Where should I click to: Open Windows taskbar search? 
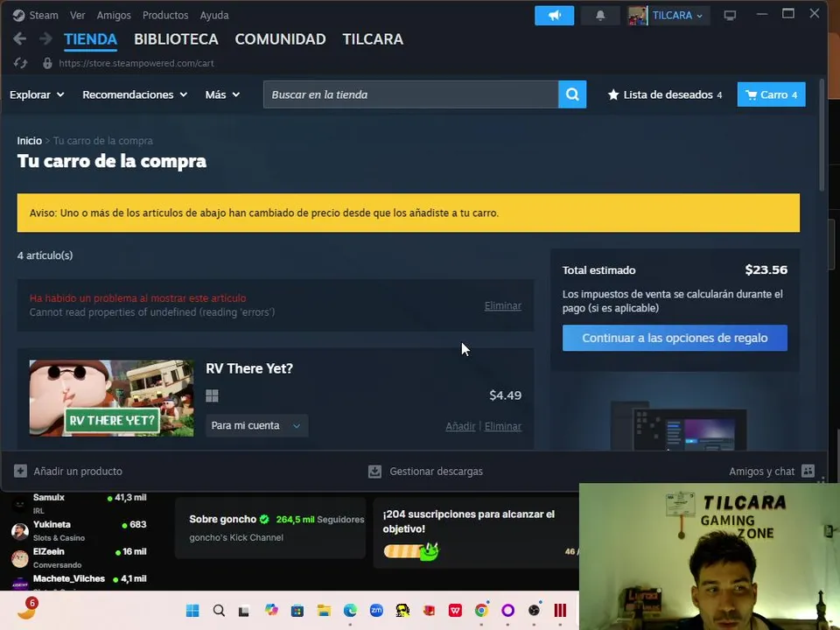(219, 610)
